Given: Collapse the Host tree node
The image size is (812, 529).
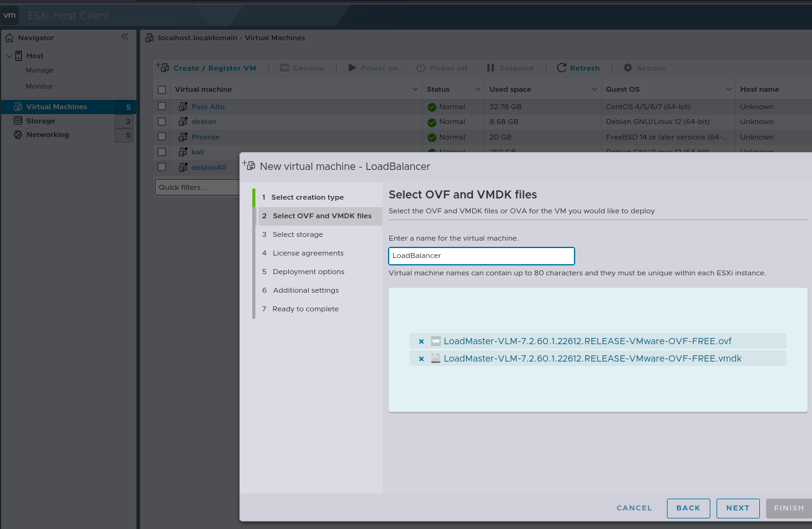Looking at the screenshot, I should click(9, 56).
